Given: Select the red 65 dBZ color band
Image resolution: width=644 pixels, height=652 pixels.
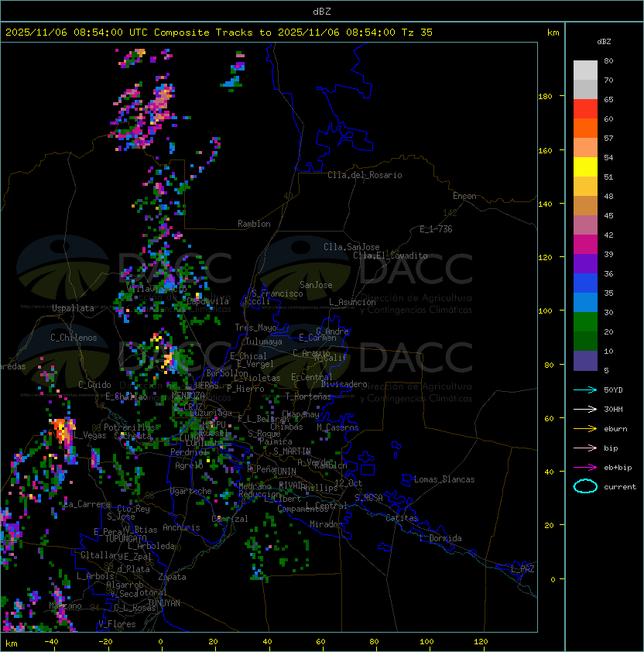Looking at the screenshot, I should [x=585, y=108].
